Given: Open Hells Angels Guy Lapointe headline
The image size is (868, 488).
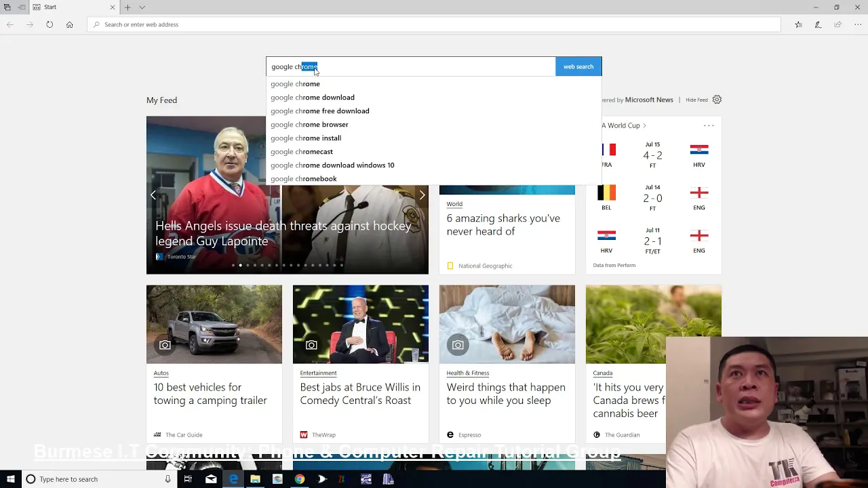Looking at the screenshot, I should [283, 233].
